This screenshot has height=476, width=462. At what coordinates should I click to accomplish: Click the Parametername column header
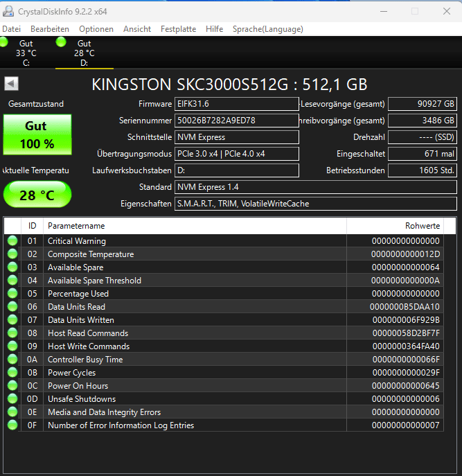pyautogui.click(x=195, y=226)
